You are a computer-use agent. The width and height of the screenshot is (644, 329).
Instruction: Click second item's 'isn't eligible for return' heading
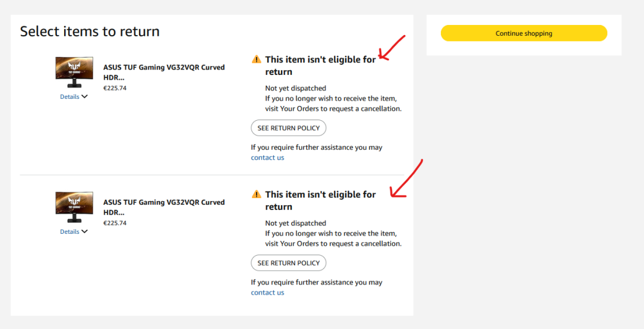(x=320, y=200)
